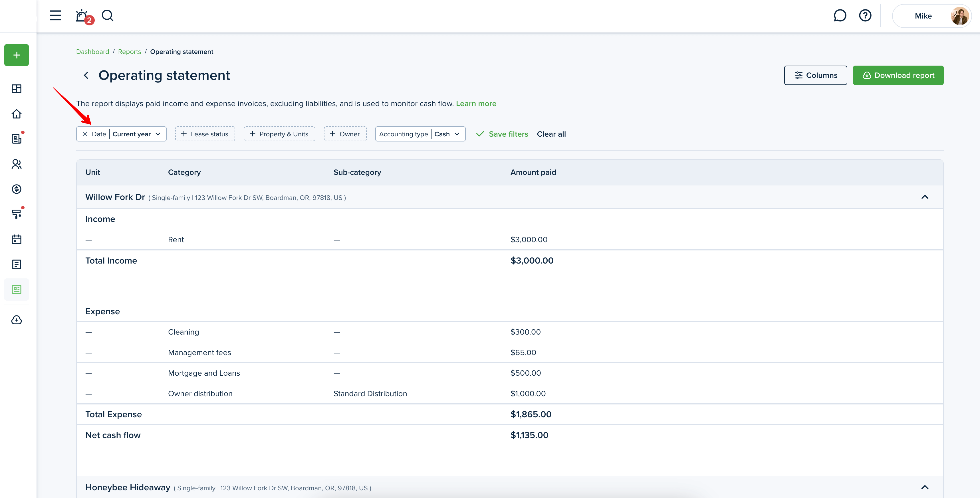Click the Willow Fork Dr property name
Image resolution: width=980 pixels, height=498 pixels.
pyautogui.click(x=115, y=197)
